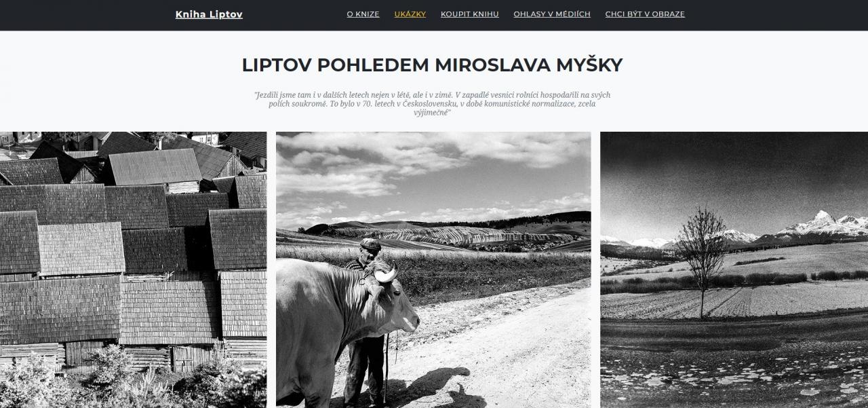Screen dimensions: 868x408
Task: Click the clouds in the middle photo
Action: point(433,163)
